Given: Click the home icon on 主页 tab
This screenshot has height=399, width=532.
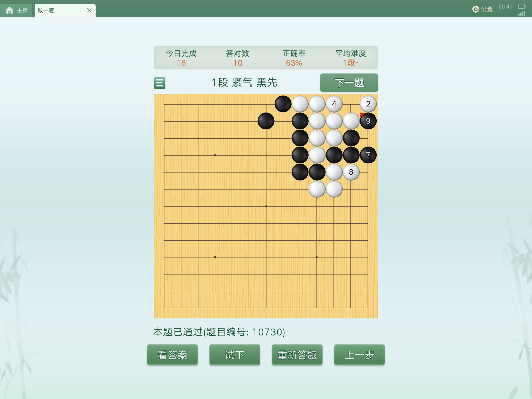Looking at the screenshot, I should click(x=10, y=10).
